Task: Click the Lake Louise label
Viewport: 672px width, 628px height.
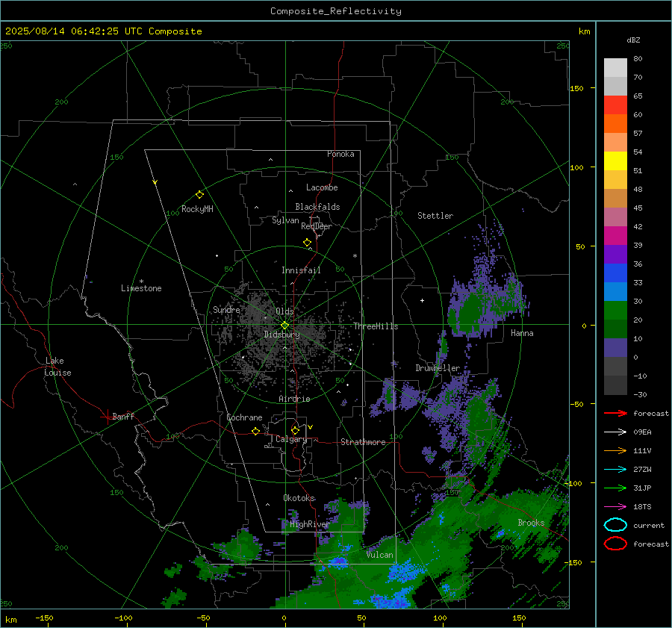Action: (x=57, y=367)
